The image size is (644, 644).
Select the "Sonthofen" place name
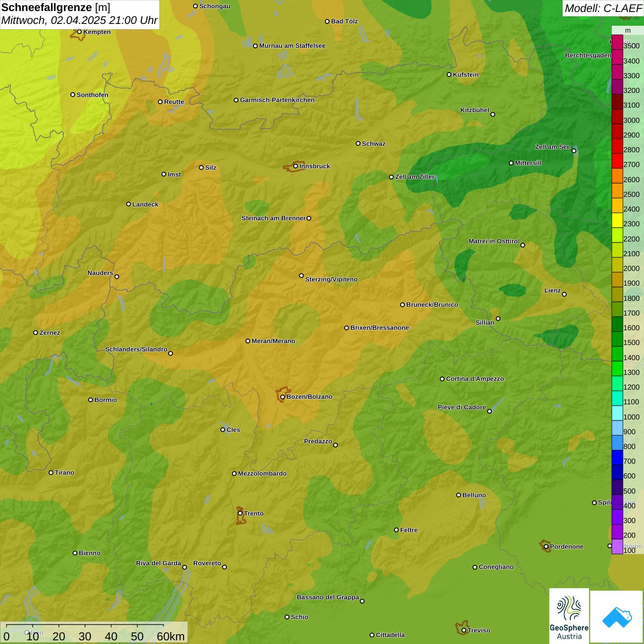click(92, 95)
